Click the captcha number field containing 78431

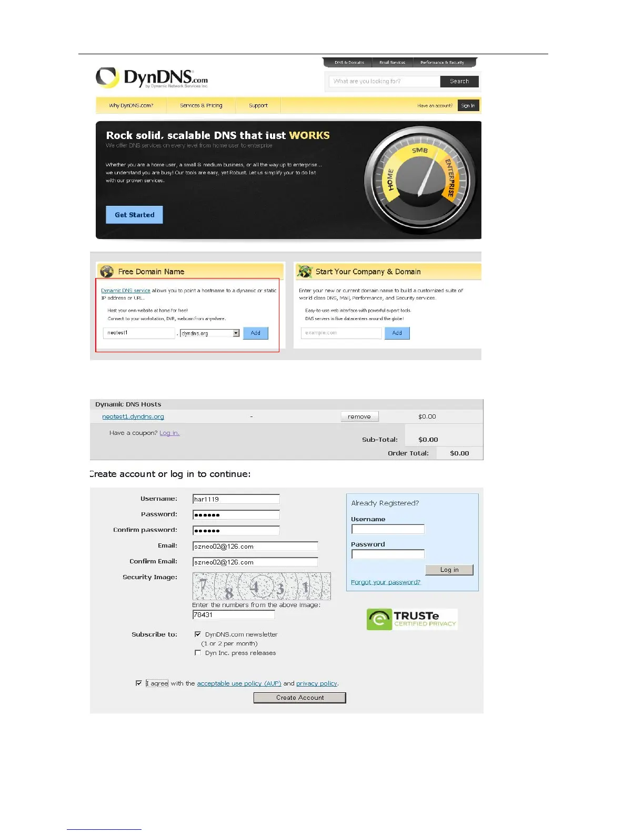(234, 615)
